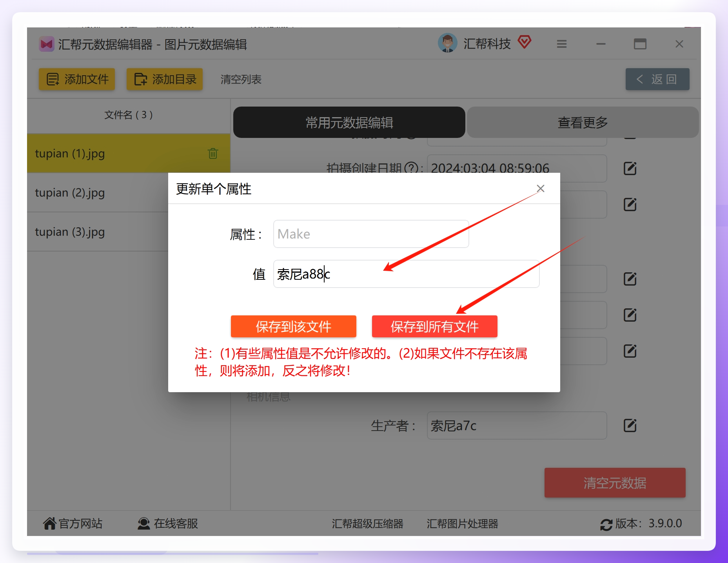Image resolution: width=728 pixels, height=563 pixels.
Task: Click the 汇帮元数据编辑器 app logo icon
Action: click(x=47, y=44)
